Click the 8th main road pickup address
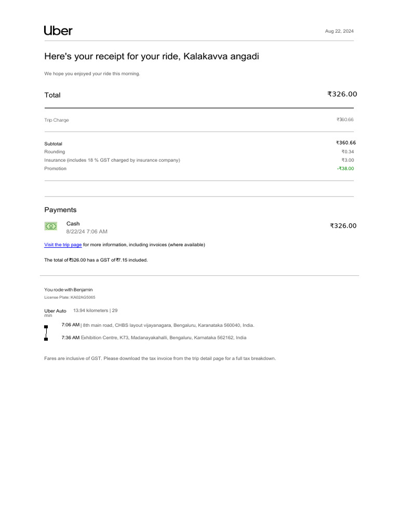Image resolution: width=399 pixels, height=532 pixels. (x=168, y=325)
